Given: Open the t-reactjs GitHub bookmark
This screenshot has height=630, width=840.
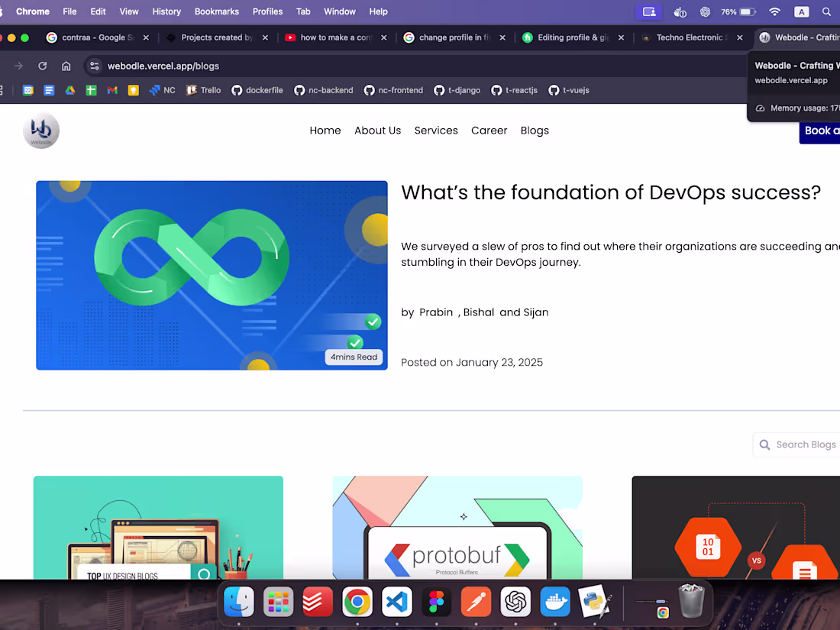Looking at the screenshot, I should [514, 90].
